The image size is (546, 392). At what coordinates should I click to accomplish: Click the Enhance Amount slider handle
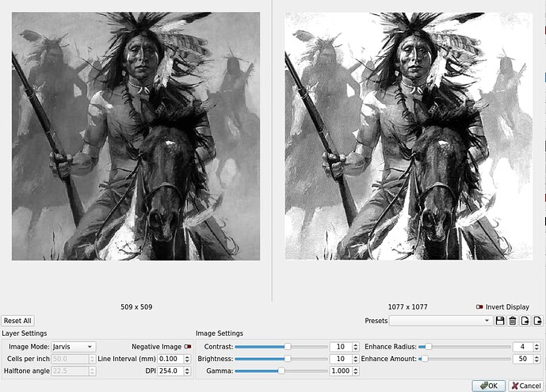click(425, 359)
